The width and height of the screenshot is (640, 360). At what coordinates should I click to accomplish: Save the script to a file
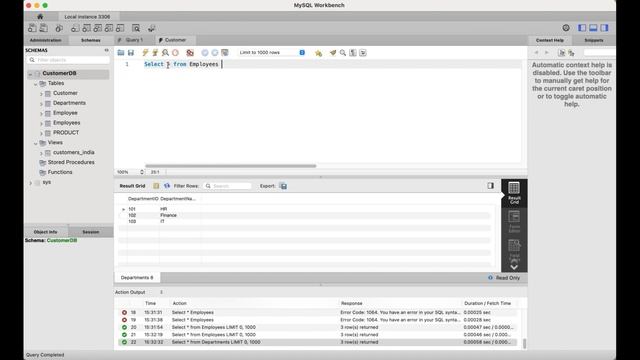[x=131, y=53]
